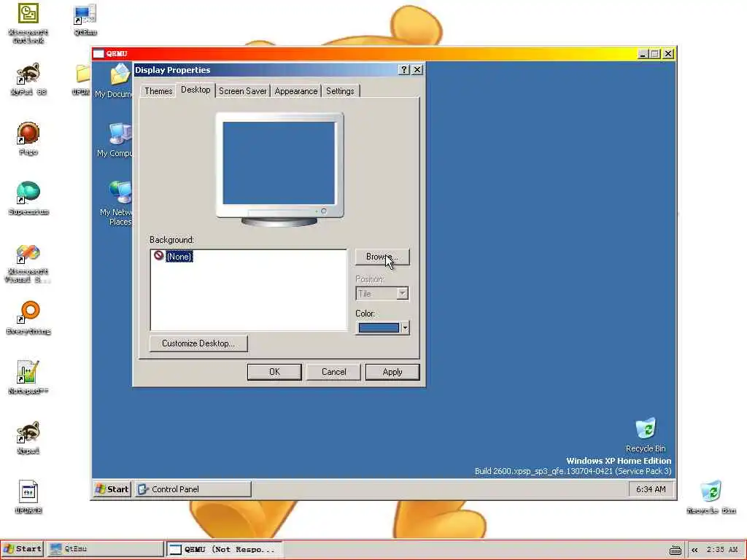
Task: Click the Browse... button
Action: (382, 257)
